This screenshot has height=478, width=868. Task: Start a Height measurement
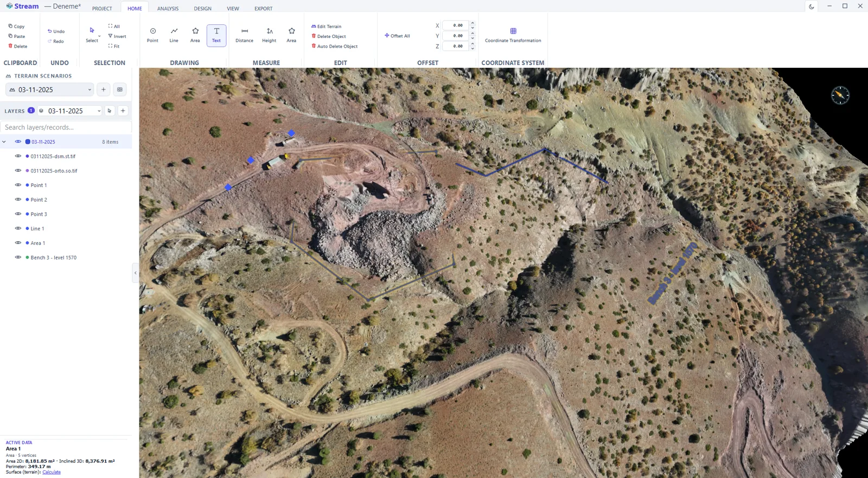coord(269,35)
